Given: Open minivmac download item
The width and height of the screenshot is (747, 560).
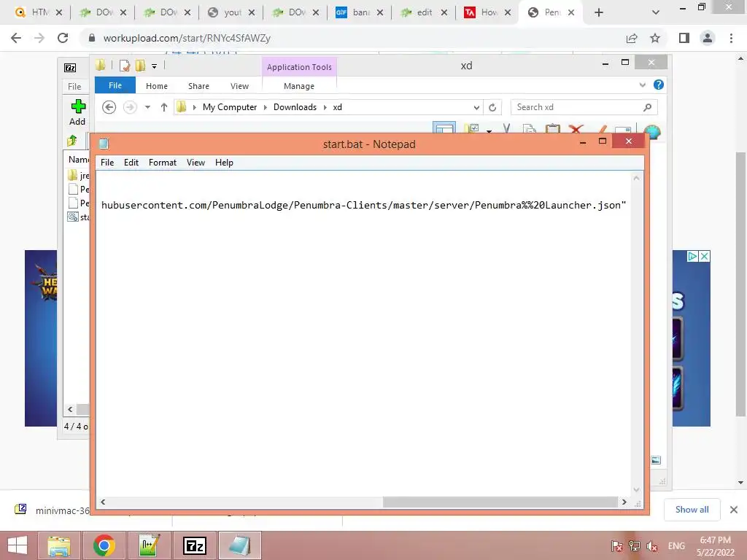Looking at the screenshot, I should click(52, 510).
